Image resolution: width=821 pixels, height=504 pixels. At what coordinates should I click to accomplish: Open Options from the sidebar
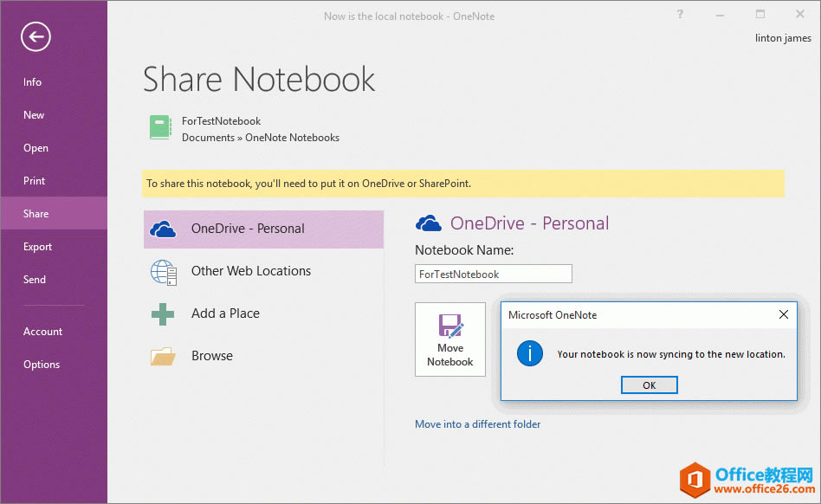pyautogui.click(x=42, y=365)
